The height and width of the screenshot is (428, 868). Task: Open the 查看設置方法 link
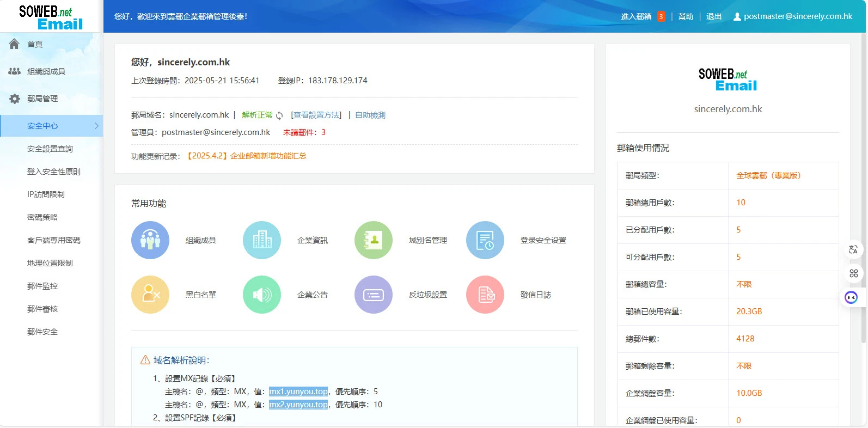click(x=316, y=115)
